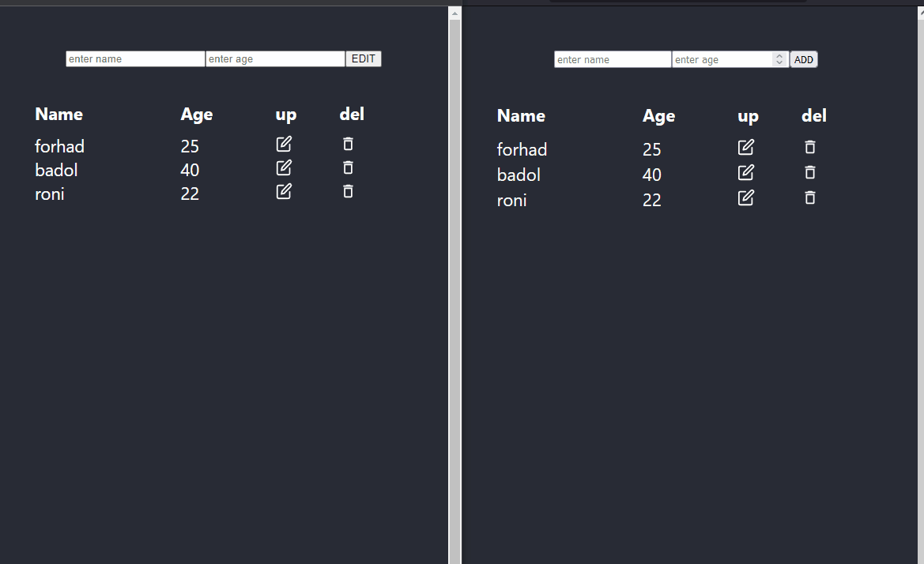Click the enter age field next to EDIT
924x564 pixels.
pos(275,58)
